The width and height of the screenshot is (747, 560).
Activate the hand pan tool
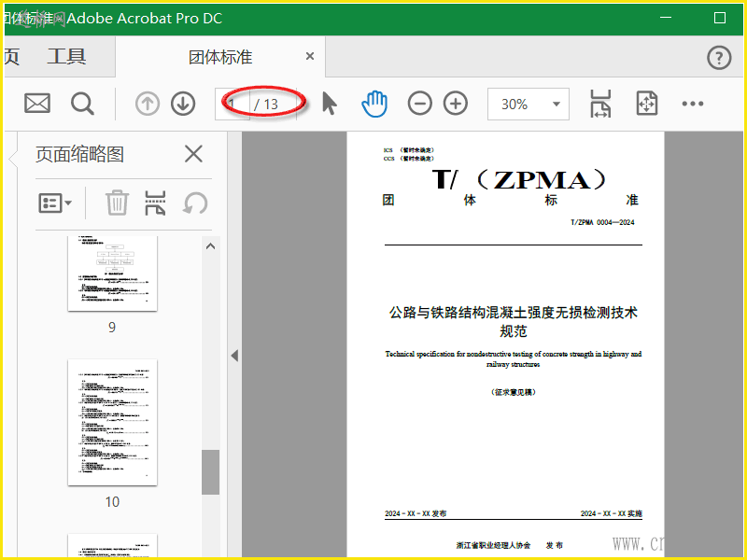(x=374, y=104)
